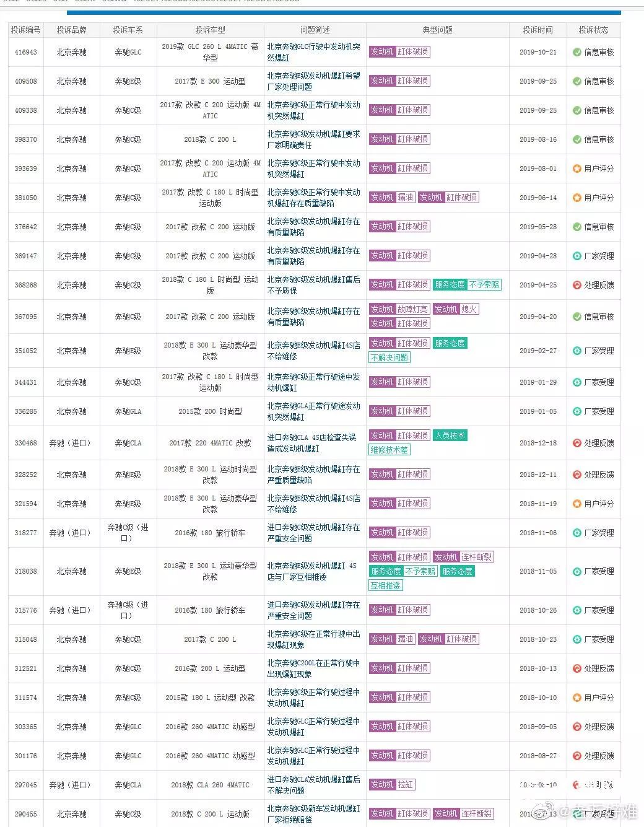Open summary 北京奔驰C级发动机爆缸要求厂家明确责任

tap(314, 139)
